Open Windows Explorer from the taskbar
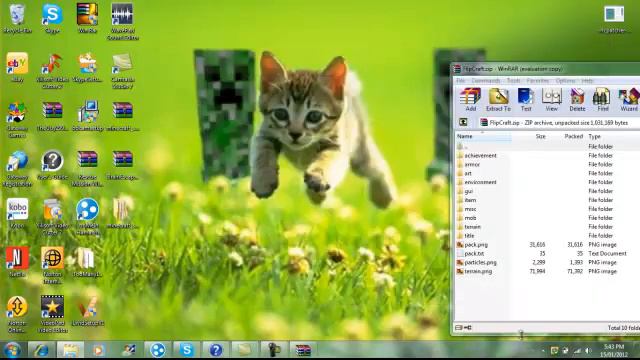The width and height of the screenshot is (640, 360). 70,350
